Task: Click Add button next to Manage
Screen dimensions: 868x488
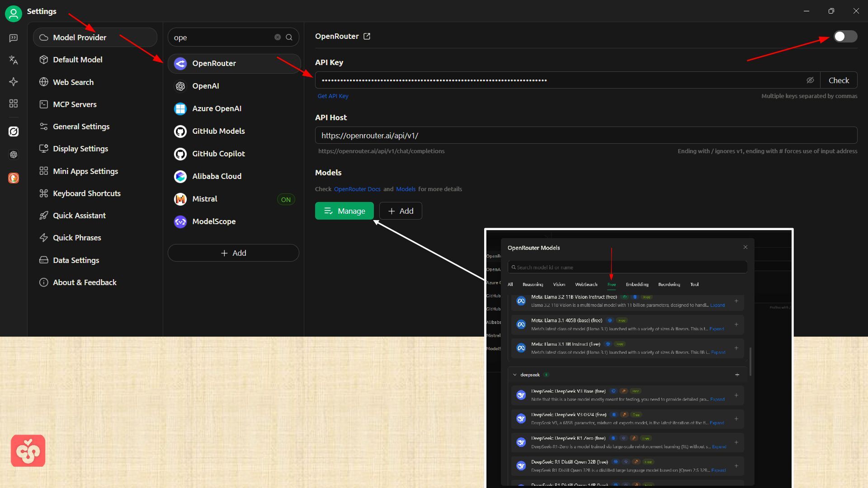Action: [x=401, y=211]
